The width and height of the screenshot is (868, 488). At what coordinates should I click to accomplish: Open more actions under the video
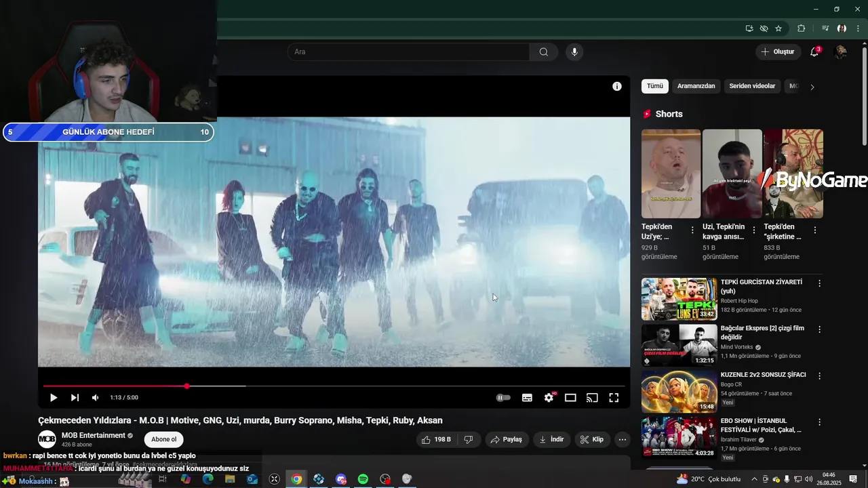[623, 440]
